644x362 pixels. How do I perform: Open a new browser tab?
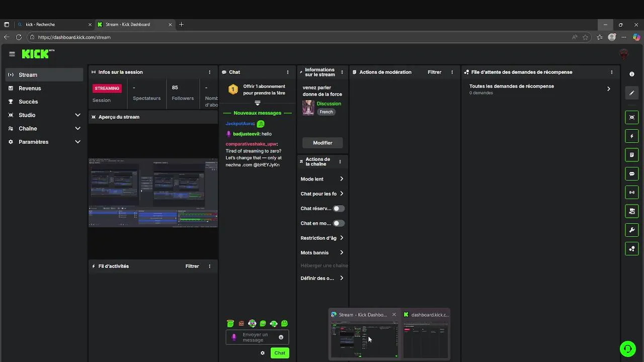[x=181, y=24]
